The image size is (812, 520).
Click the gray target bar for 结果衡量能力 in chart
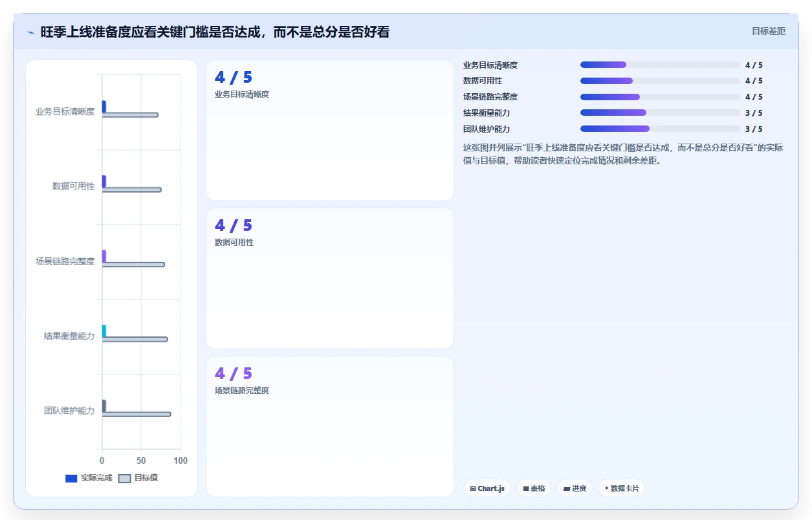pos(135,339)
